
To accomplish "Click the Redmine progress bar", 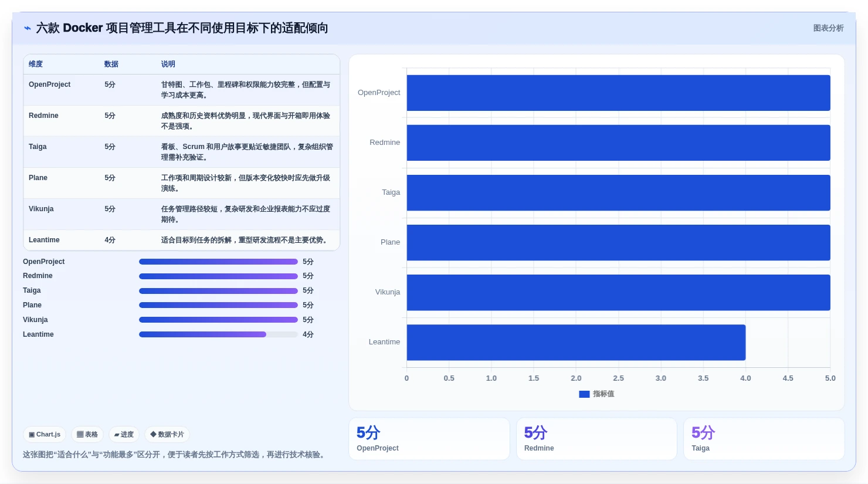I will coord(218,276).
